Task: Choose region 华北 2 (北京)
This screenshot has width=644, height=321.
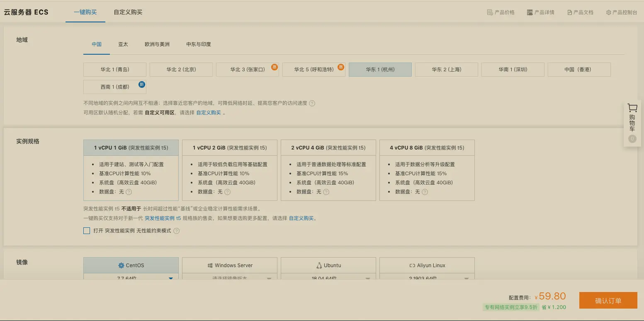Action: click(x=181, y=70)
